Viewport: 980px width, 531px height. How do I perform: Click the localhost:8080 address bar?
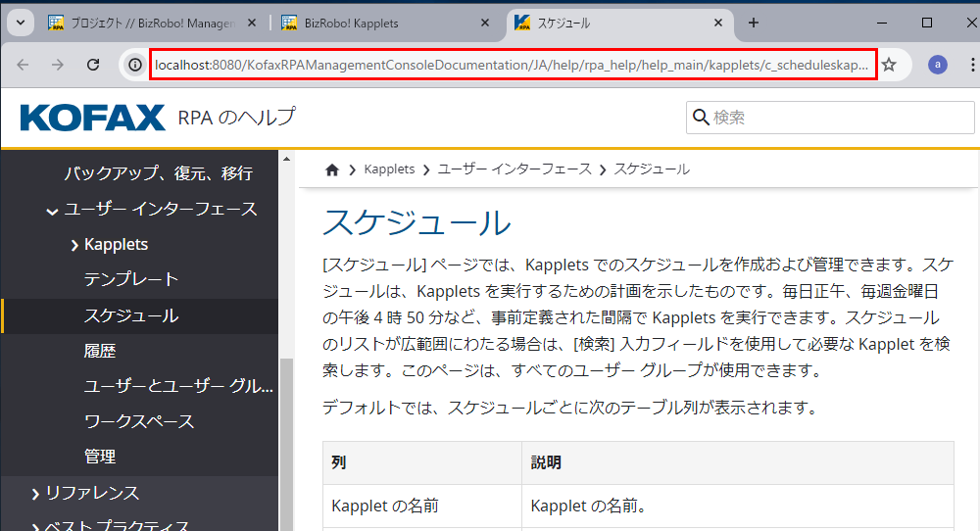513,65
